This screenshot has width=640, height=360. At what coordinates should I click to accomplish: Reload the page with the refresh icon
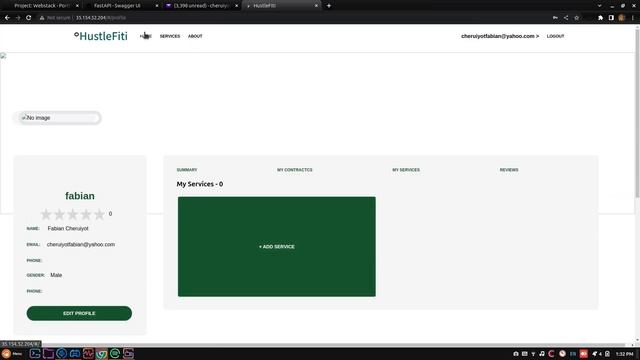(x=29, y=18)
